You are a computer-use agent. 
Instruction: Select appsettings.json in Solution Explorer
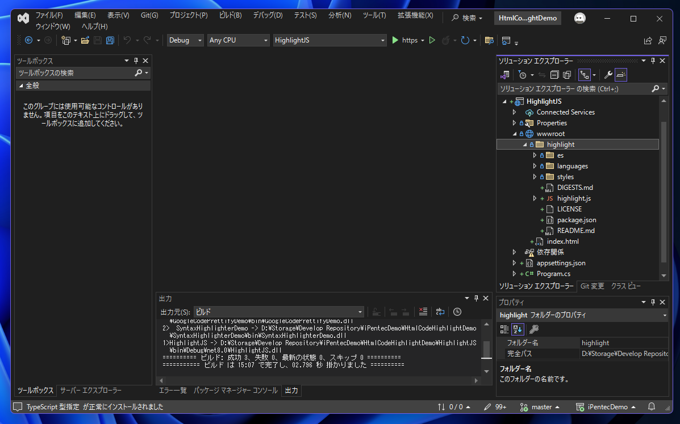click(561, 263)
